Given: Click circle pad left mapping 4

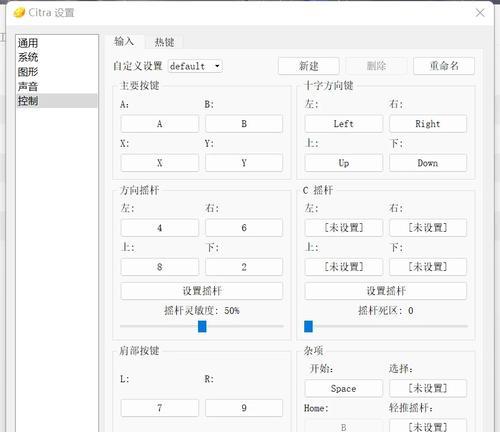Looking at the screenshot, I should pyautogui.click(x=160, y=228).
